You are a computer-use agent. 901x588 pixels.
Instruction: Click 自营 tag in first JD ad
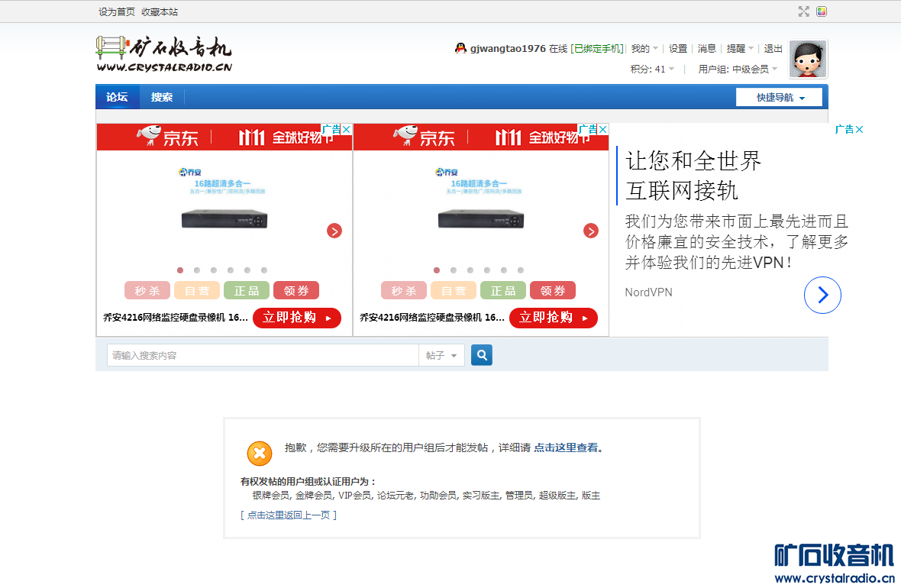197,291
